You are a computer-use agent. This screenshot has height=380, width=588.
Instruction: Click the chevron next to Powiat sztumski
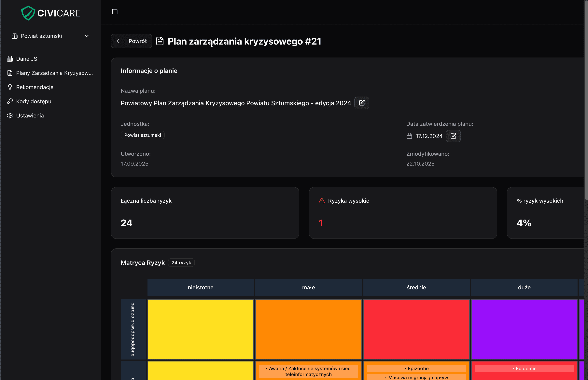[x=87, y=36]
